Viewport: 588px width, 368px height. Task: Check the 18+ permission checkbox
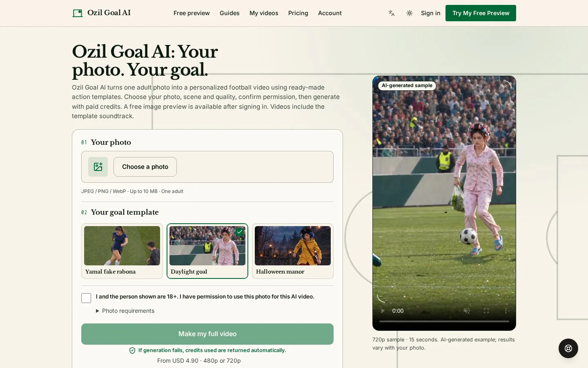(86, 298)
